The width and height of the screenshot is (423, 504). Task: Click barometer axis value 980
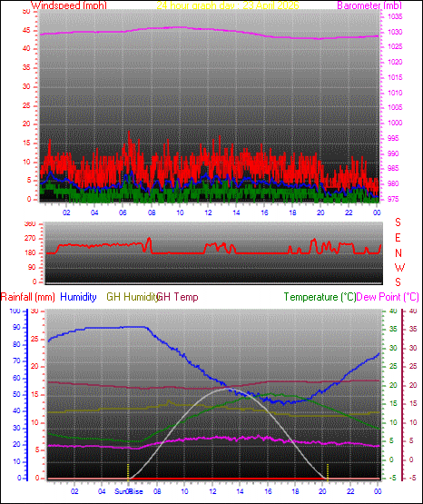pos(393,183)
